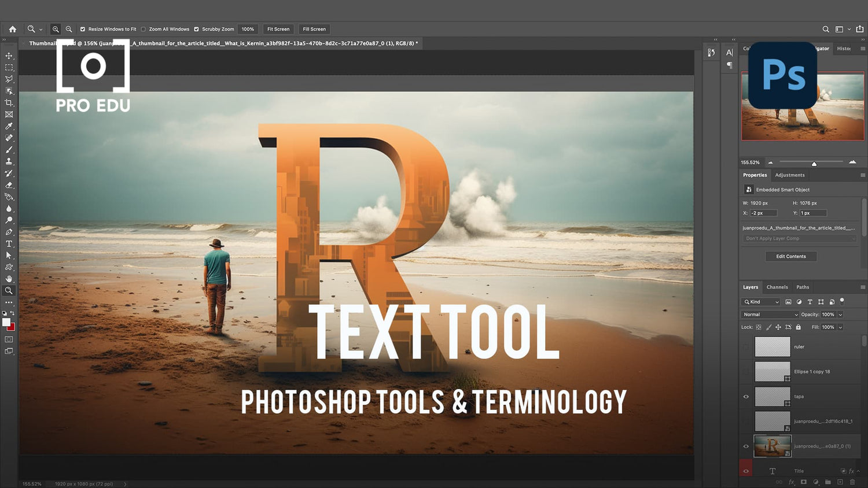Select the Type tool in toolbar
Viewport: 868px width, 488px height.
[x=9, y=244]
